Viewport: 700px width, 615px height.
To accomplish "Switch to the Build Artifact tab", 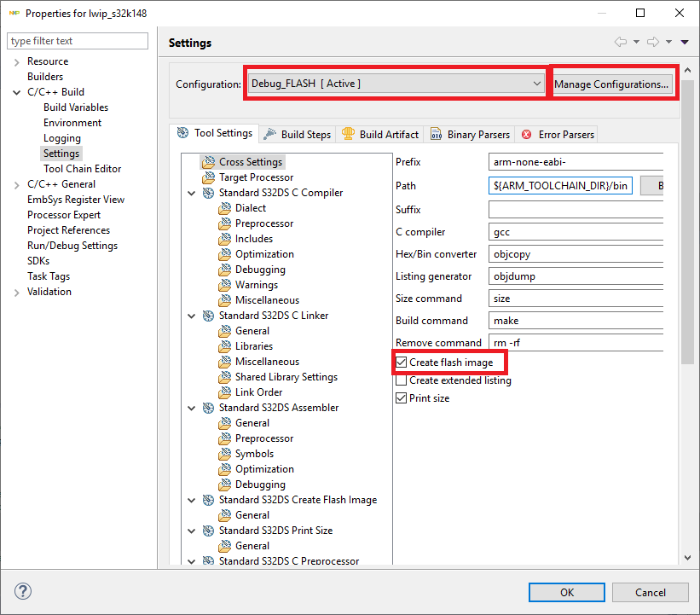I will (380, 135).
